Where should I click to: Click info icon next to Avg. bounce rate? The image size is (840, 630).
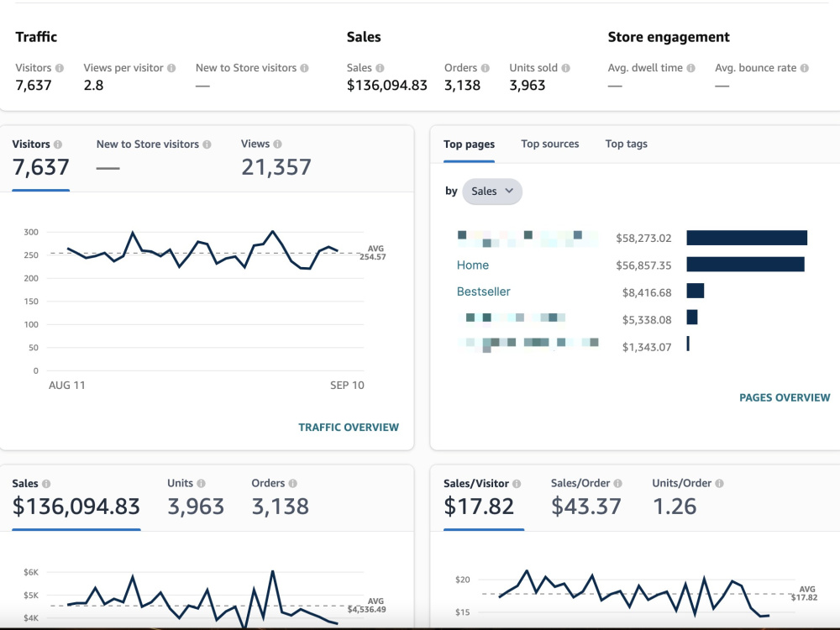[805, 68]
